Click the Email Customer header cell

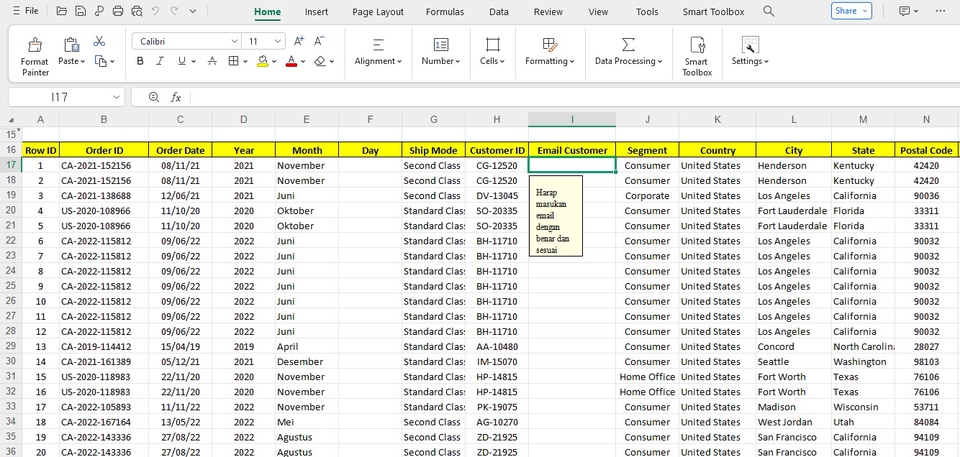572,150
